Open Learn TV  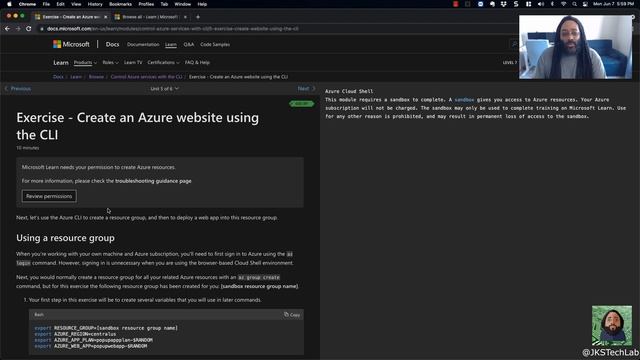coord(133,62)
